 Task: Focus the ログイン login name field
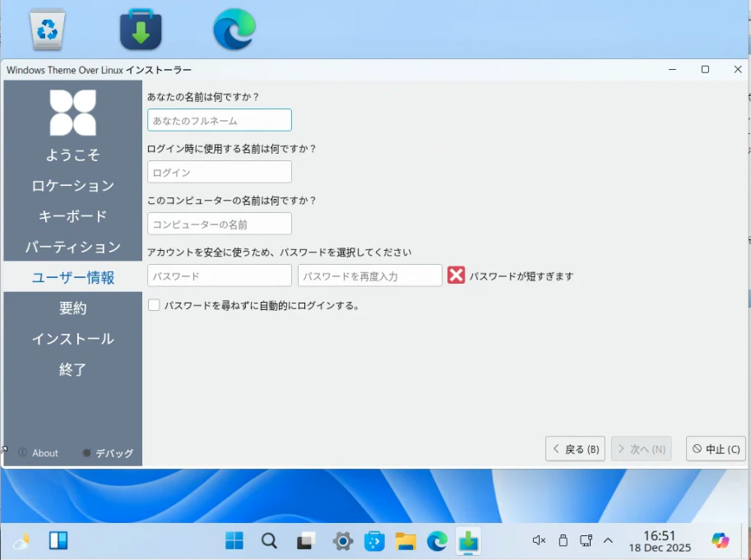click(220, 172)
